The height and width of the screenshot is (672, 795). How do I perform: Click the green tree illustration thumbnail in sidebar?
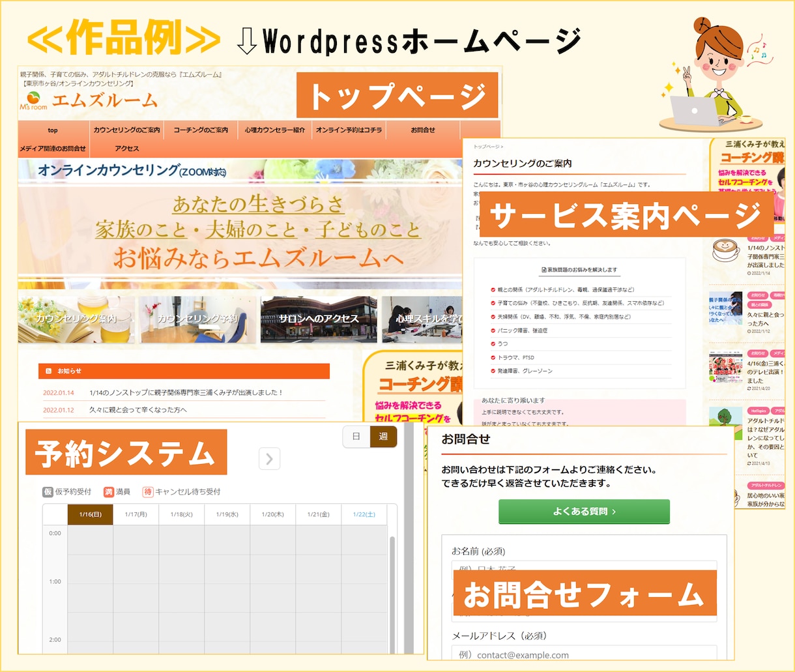tap(726, 424)
